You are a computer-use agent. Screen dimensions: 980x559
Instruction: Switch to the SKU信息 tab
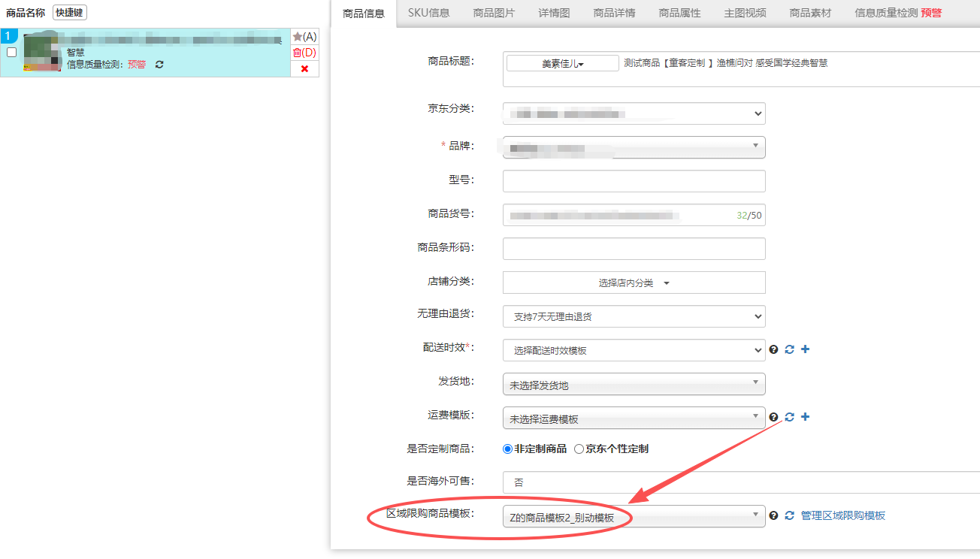[428, 13]
